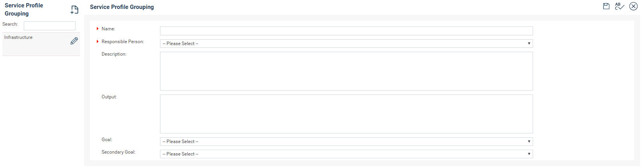Click the required Name label
This screenshot has height=168, width=644.
108,29
